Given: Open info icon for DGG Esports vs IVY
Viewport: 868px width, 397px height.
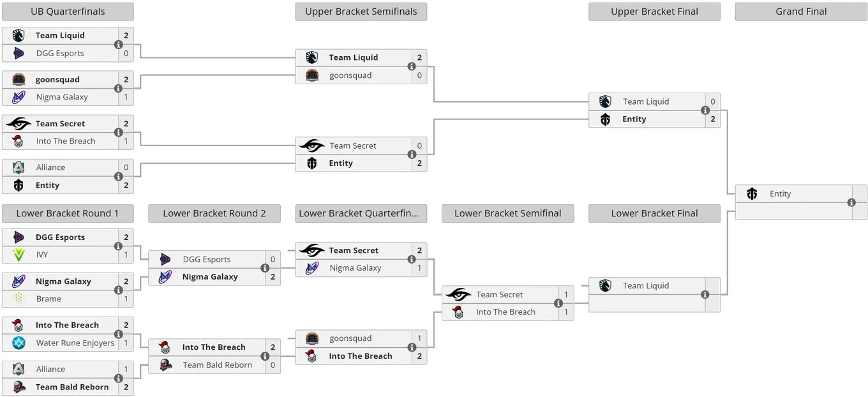Looking at the screenshot, I should (x=119, y=246).
